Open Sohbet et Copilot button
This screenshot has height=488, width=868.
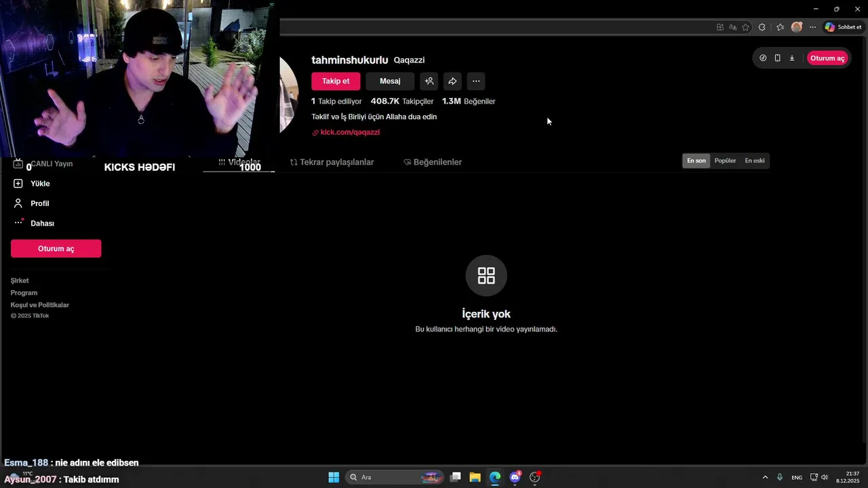point(843,27)
